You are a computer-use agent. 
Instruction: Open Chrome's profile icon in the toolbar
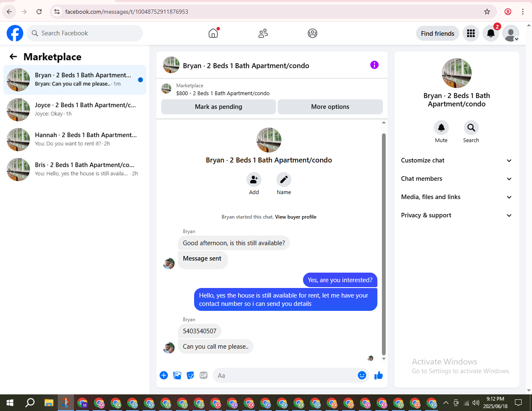508,12
